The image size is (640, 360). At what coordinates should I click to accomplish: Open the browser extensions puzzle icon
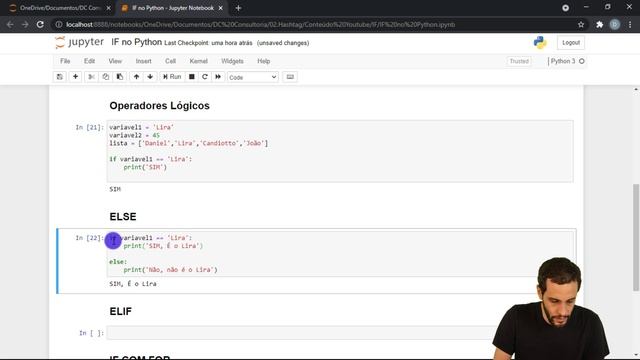point(600,24)
